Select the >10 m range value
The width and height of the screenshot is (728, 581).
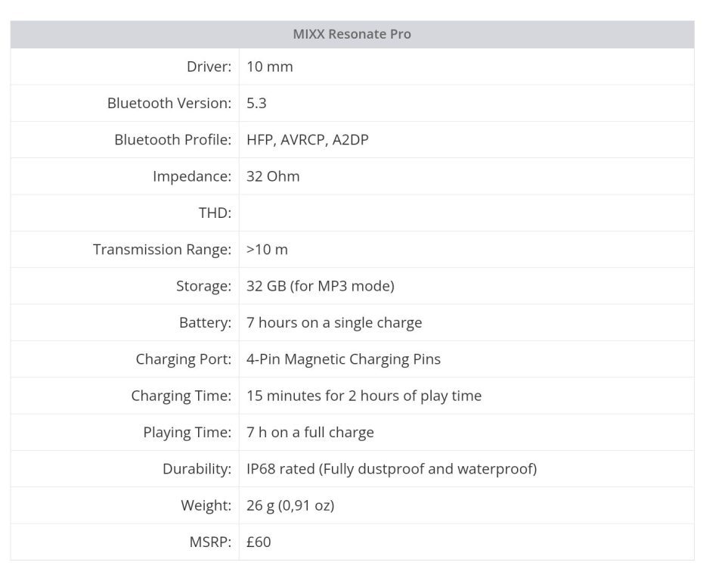point(267,250)
